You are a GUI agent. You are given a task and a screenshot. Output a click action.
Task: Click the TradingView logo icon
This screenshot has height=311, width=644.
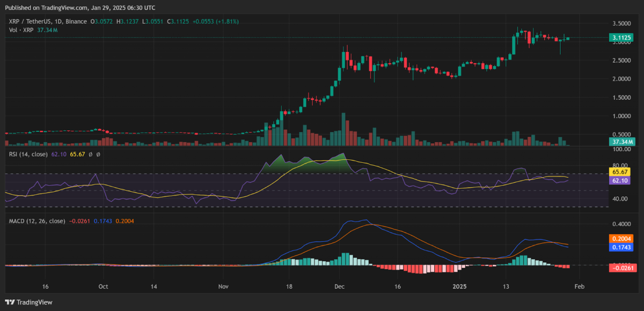click(10, 302)
